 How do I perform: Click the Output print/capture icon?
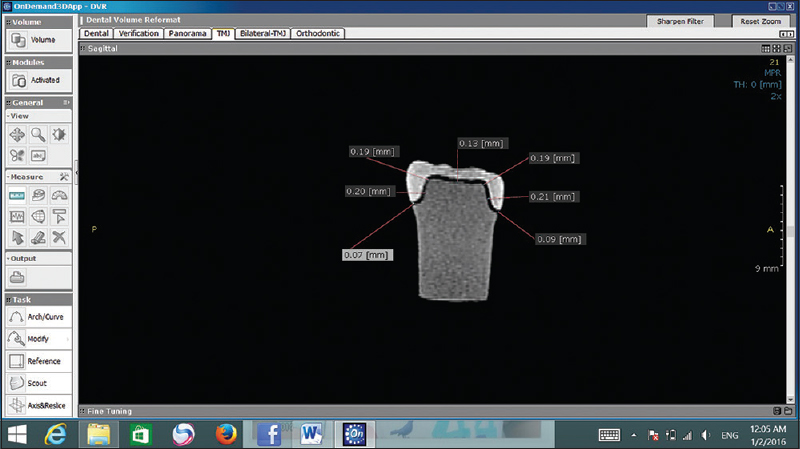pos(17,277)
